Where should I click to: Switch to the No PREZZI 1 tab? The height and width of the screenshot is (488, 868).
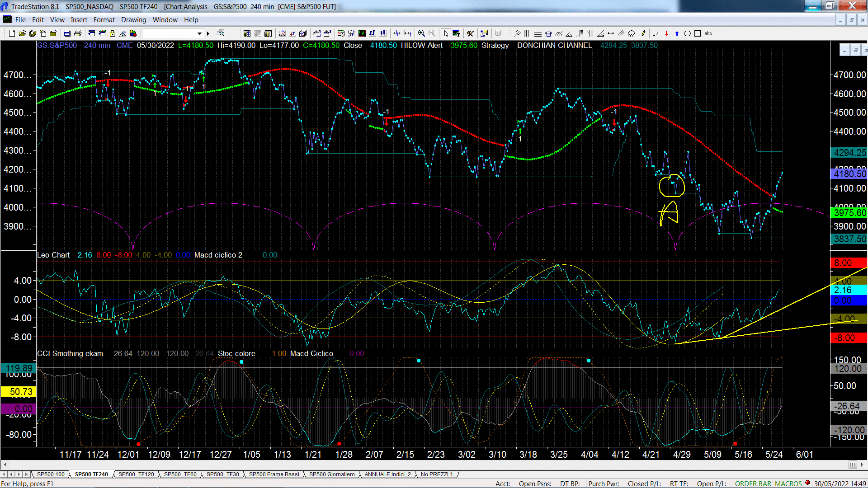pyautogui.click(x=436, y=474)
